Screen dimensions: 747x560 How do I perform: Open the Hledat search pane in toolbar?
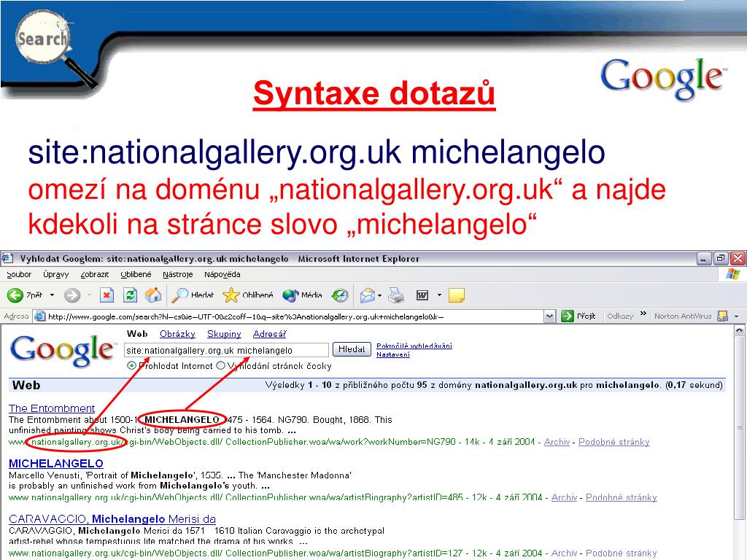point(193,295)
